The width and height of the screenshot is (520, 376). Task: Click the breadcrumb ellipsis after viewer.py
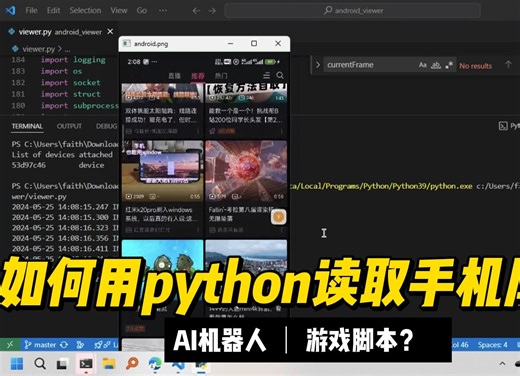click(x=68, y=50)
